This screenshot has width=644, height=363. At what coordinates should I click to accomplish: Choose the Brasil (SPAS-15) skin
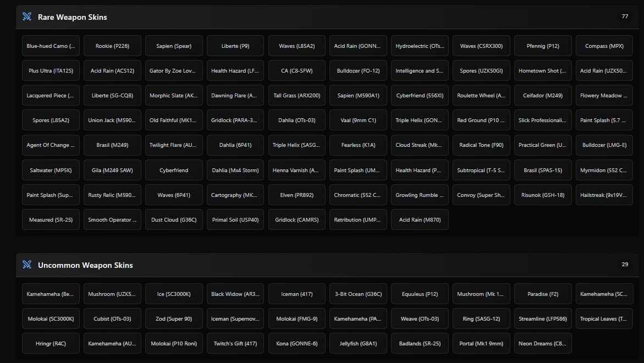point(543,170)
